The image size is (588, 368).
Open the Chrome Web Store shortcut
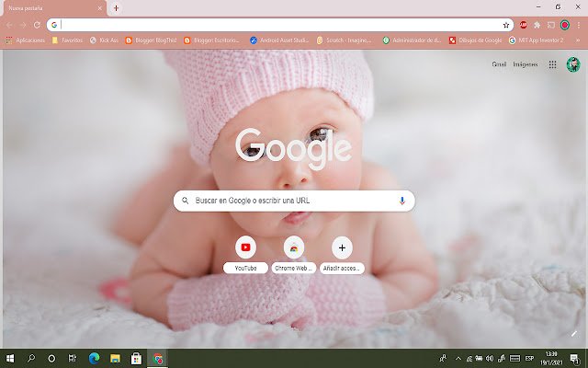[x=294, y=247]
